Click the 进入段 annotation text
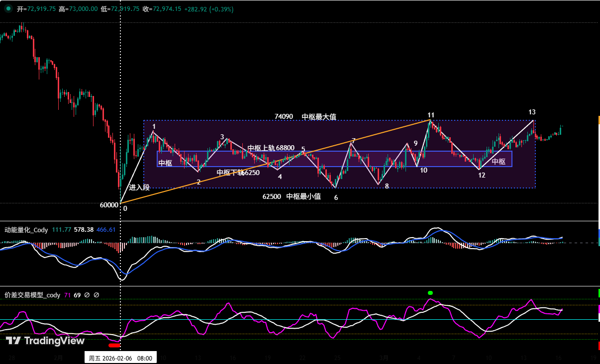 (x=139, y=187)
